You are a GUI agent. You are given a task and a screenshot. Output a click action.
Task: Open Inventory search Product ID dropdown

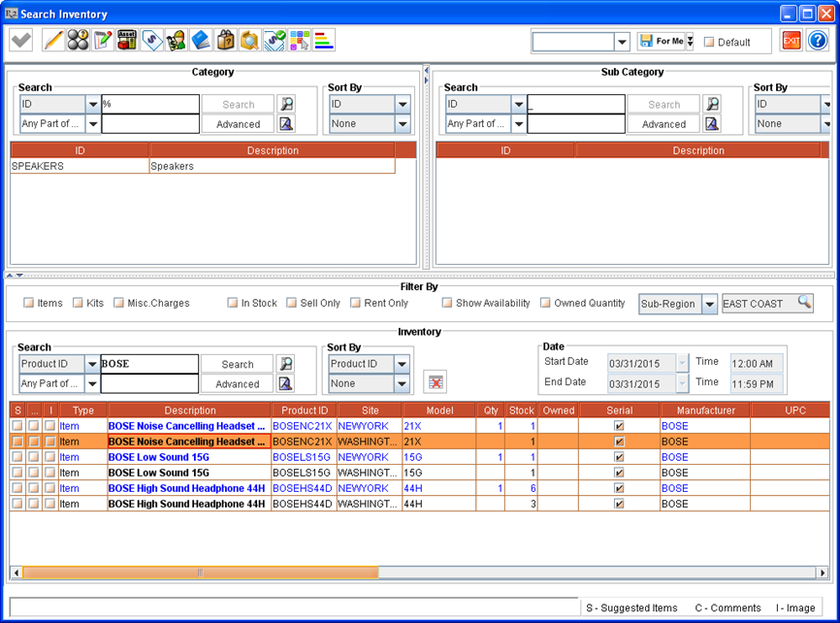[x=91, y=364]
